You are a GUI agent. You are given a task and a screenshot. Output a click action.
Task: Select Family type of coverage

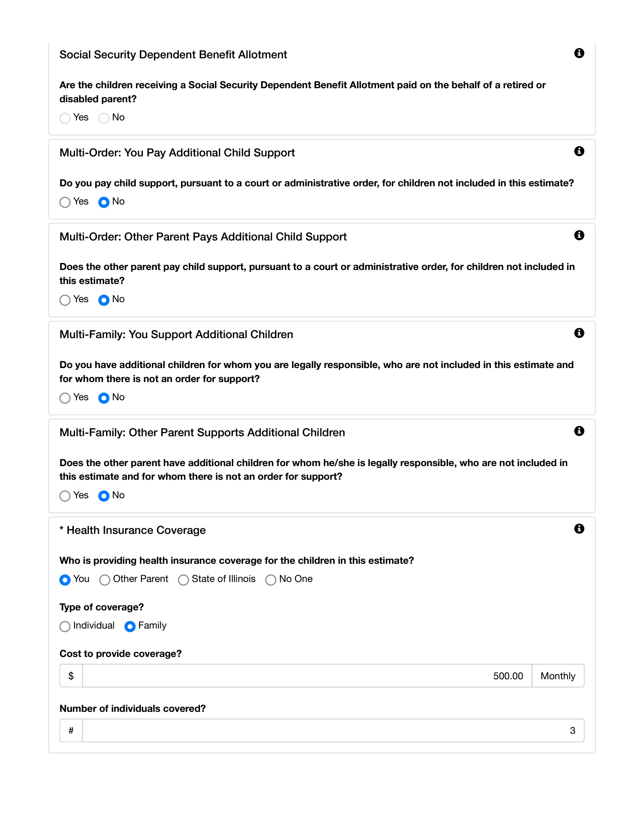(130, 627)
